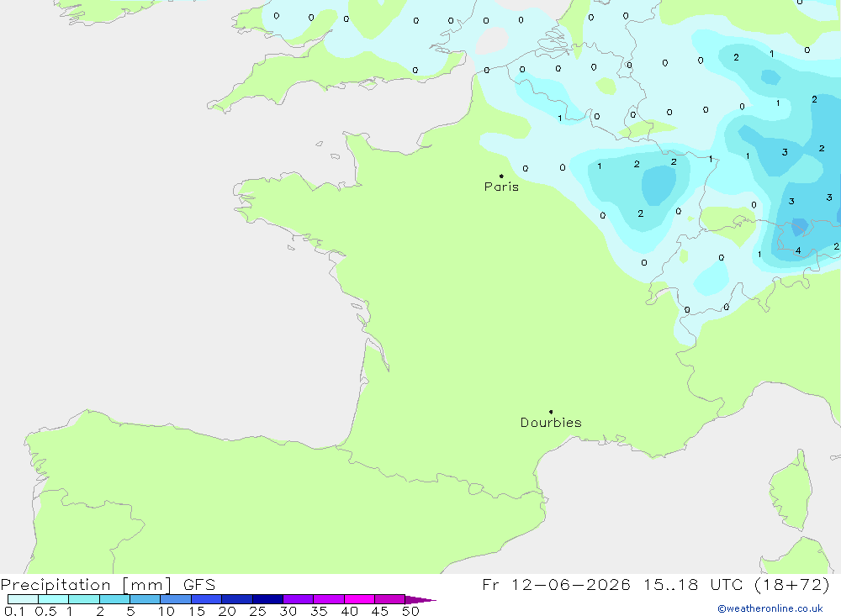Click the 4 mm precipitation value on map
Viewport: 841px width, 616px height.
click(798, 250)
